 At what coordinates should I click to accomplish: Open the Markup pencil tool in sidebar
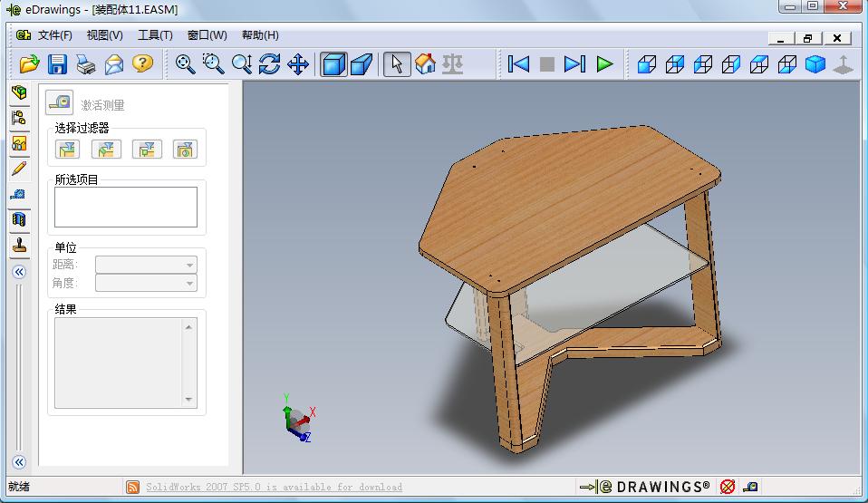tap(19, 169)
